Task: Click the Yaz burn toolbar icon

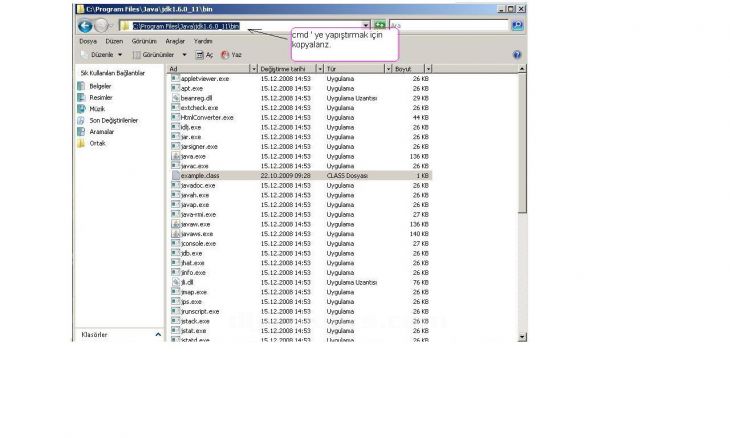Action: point(225,55)
